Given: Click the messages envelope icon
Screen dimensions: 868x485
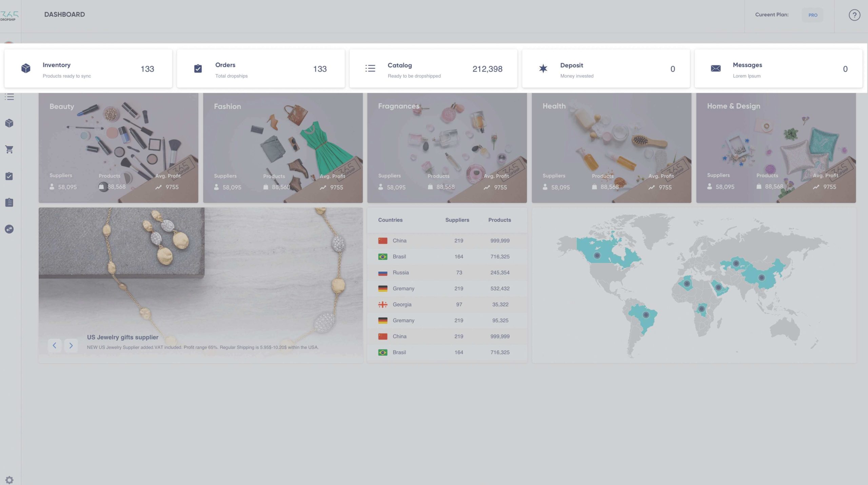Looking at the screenshot, I should point(715,68).
